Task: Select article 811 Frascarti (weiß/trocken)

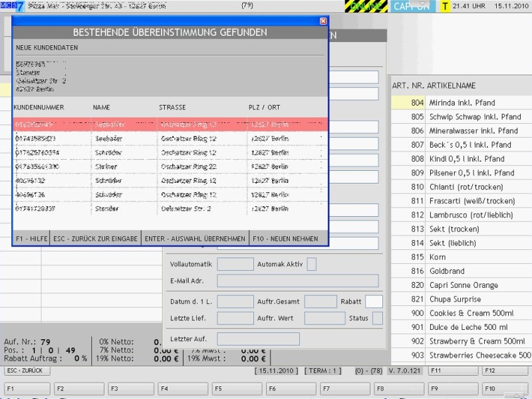Action: [x=462, y=201]
